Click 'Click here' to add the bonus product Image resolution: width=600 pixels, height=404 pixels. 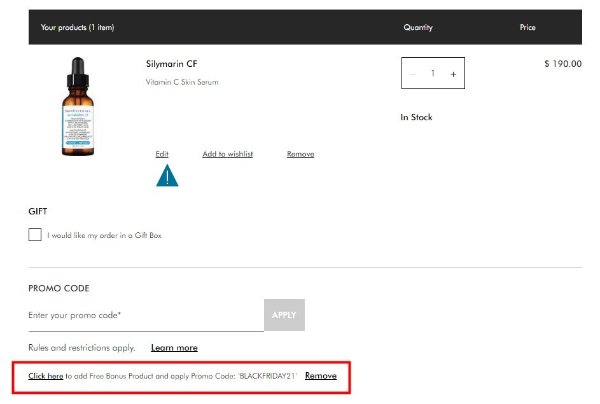46,376
